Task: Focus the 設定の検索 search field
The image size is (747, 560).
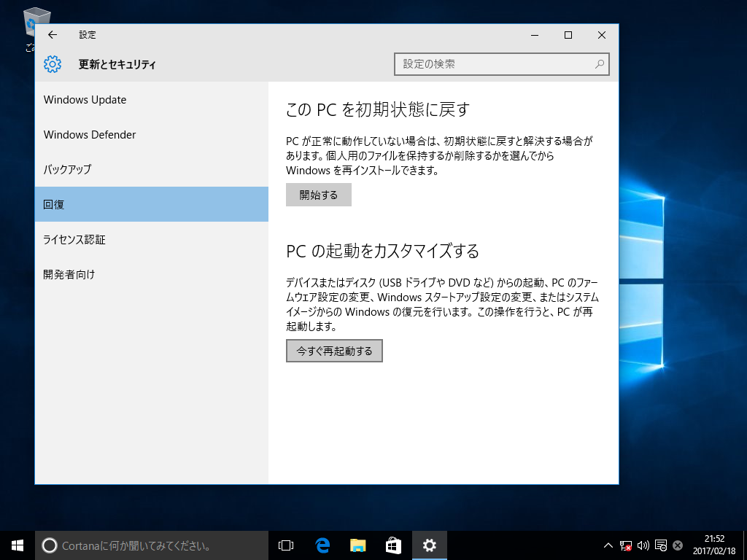Action: (502, 64)
